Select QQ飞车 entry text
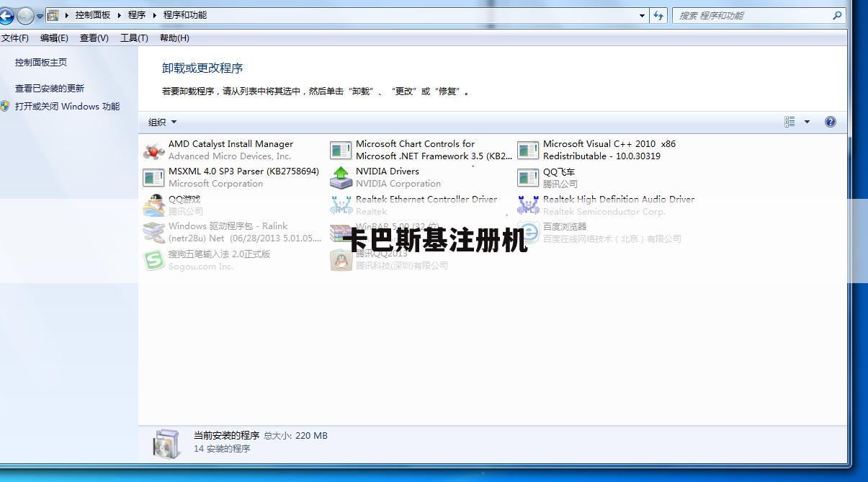868x482 pixels. click(x=559, y=171)
